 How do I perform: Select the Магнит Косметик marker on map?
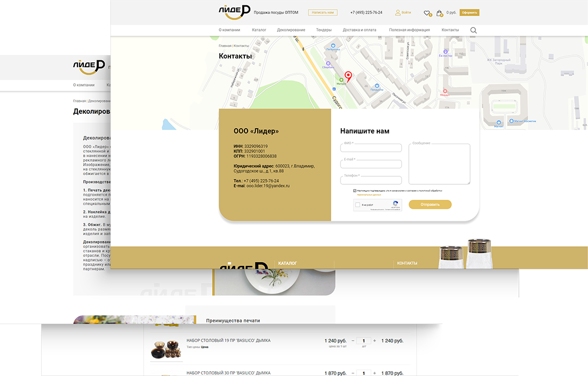(511, 121)
